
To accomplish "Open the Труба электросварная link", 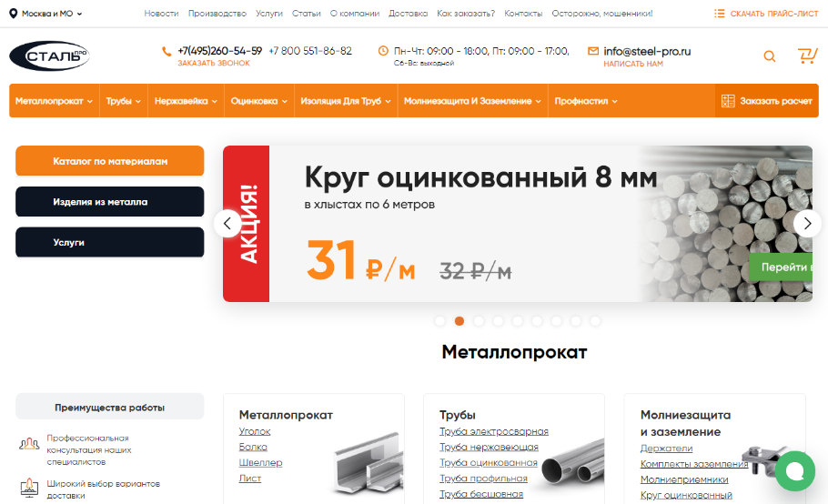I will (x=494, y=431).
